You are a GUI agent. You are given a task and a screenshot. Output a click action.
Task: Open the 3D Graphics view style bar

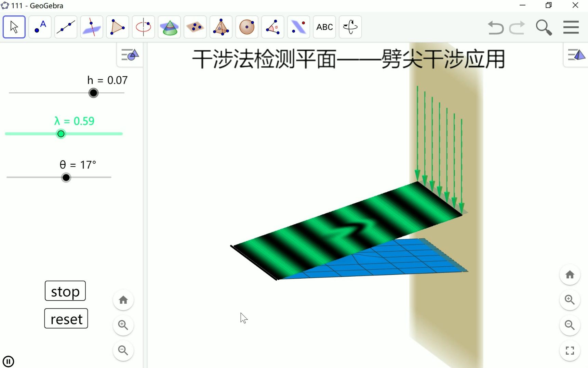[x=576, y=55]
